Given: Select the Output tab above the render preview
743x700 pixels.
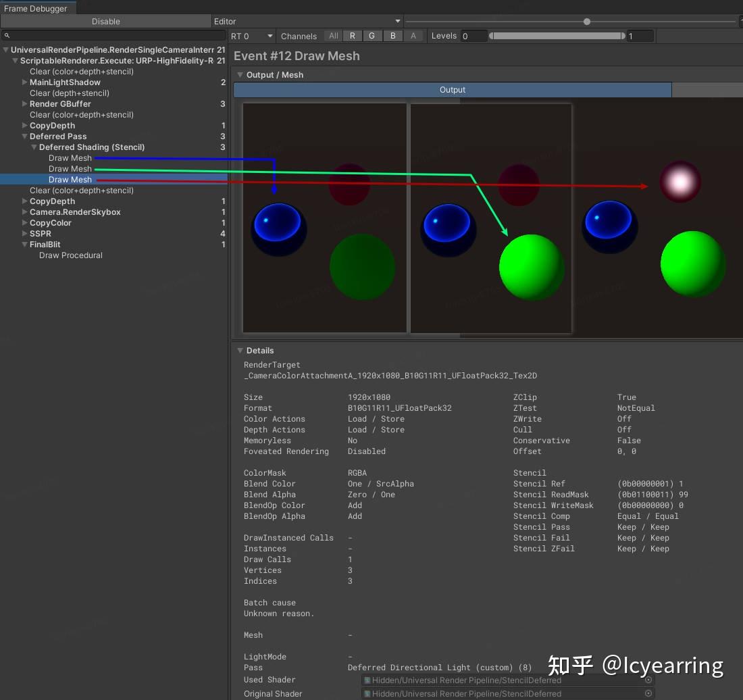Looking at the screenshot, I should coord(453,89).
